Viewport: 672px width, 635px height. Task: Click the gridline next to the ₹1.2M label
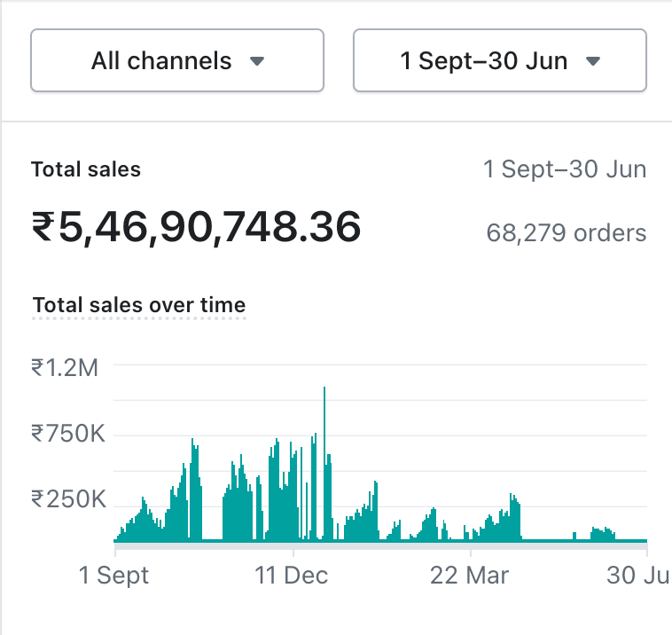click(381, 365)
